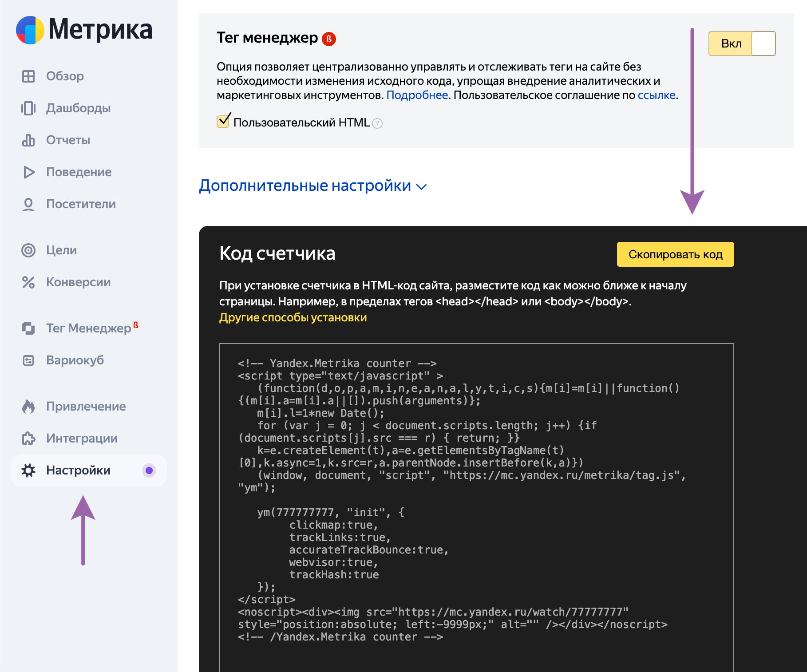The width and height of the screenshot is (807, 672).
Task: Open the help tooltip next to Пользовательский HTML
Action: [x=377, y=123]
